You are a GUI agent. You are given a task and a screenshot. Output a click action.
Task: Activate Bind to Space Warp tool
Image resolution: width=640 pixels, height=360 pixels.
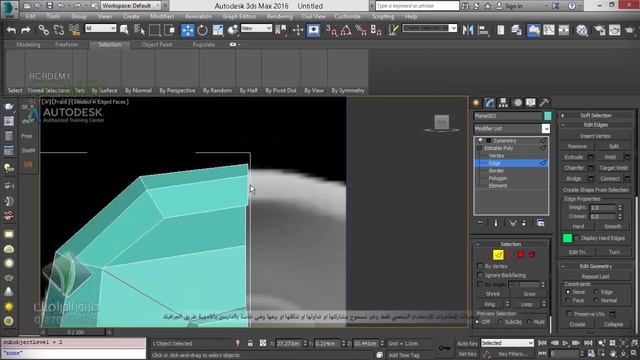click(x=74, y=30)
